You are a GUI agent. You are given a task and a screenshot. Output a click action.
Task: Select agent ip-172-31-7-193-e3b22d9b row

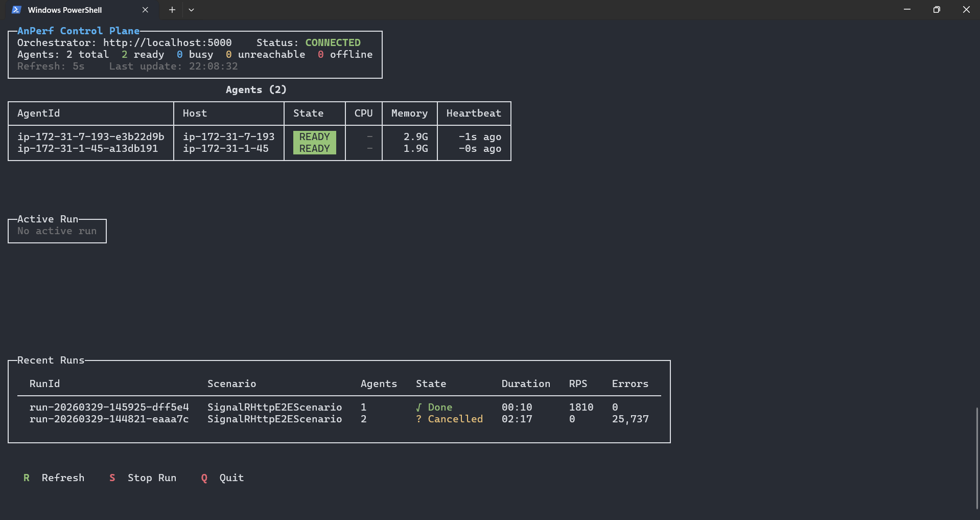(x=90, y=137)
